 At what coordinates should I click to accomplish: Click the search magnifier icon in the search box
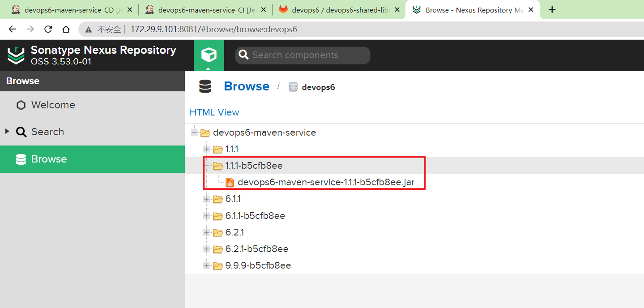(243, 55)
